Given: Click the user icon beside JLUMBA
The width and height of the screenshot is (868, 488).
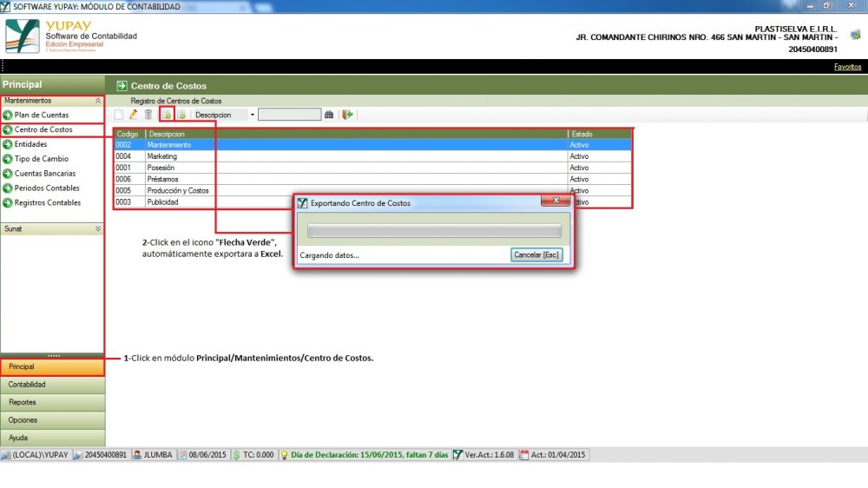Looking at the screenshot, I should point(137,455).
